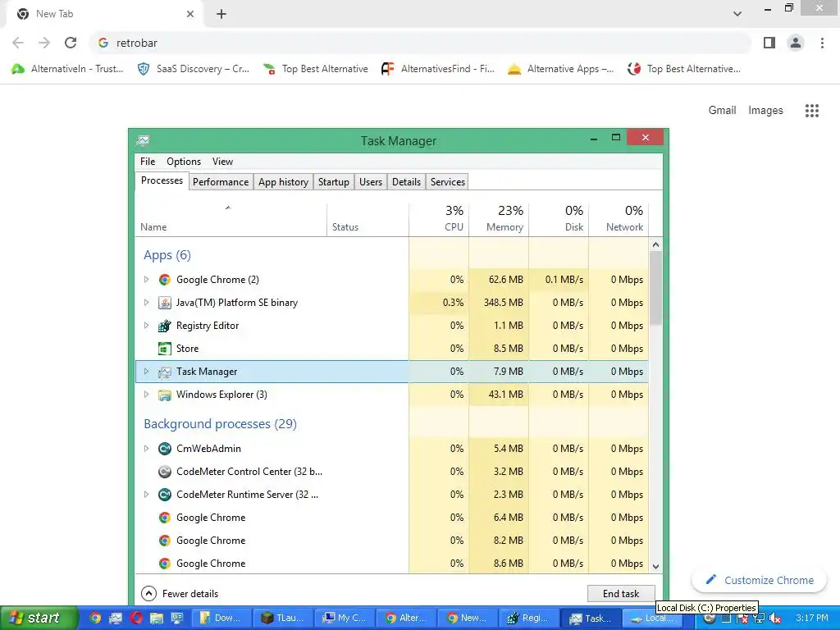Switch to the Startup tab
Viewport: 840px width, 630px height.
[x=334, y=182]
